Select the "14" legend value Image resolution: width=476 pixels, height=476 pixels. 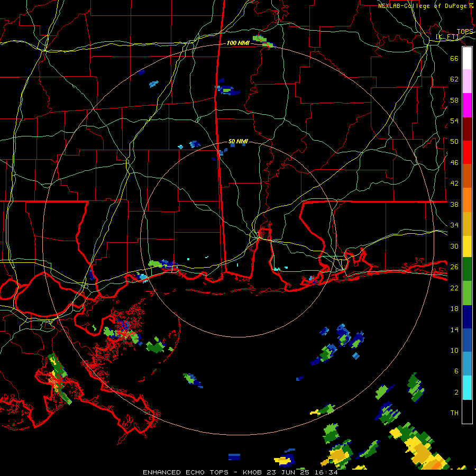coord(454,330)
